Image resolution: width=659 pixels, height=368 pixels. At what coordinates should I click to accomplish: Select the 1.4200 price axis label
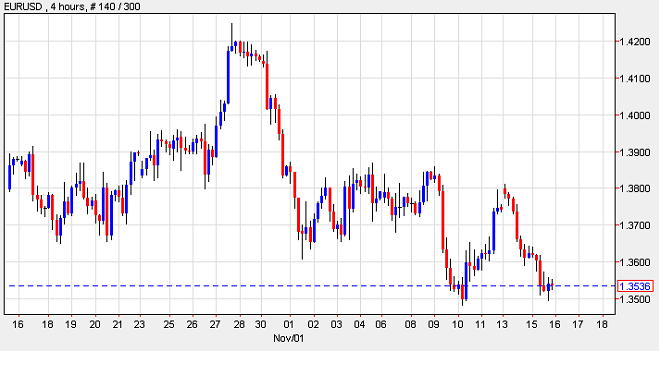tap(635, 42)
